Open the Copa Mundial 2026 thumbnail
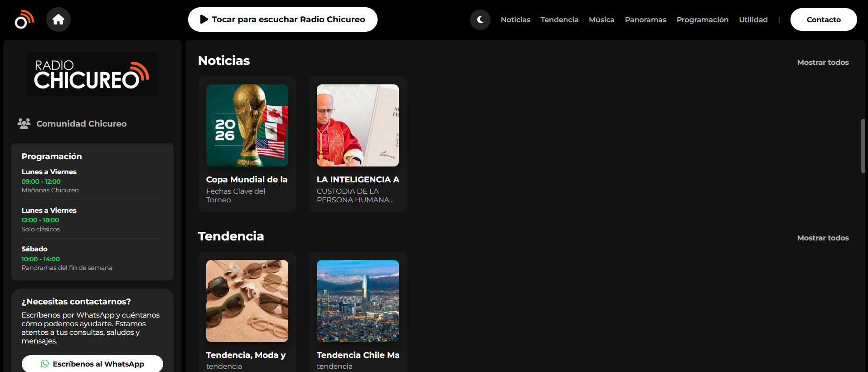Viewport: 868px width, 372px height. 247,125
